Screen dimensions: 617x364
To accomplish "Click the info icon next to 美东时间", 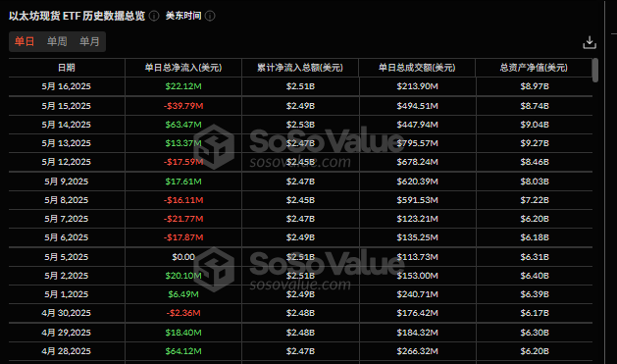I will coord(210,16).
